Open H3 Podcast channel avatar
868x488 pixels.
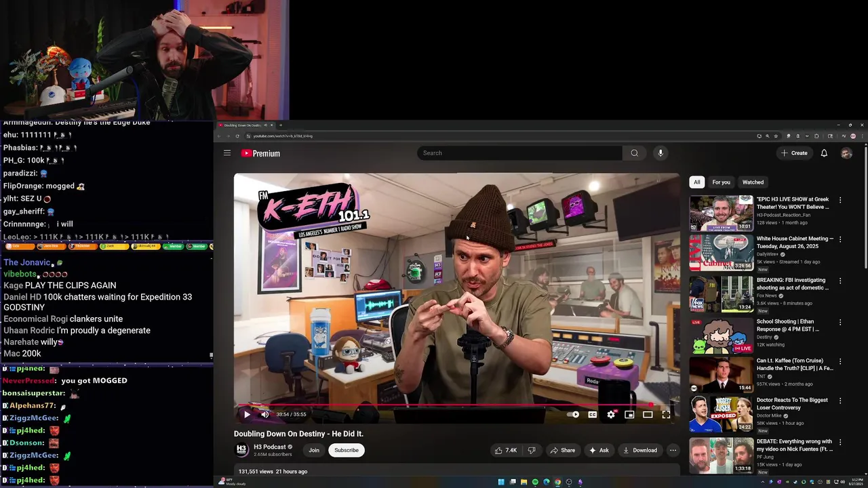tap(241, 450)
